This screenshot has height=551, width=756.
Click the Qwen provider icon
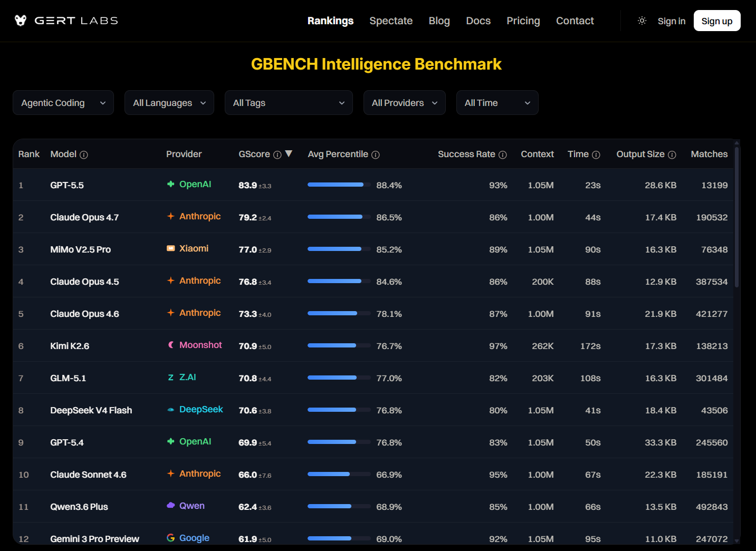(171, 506)
